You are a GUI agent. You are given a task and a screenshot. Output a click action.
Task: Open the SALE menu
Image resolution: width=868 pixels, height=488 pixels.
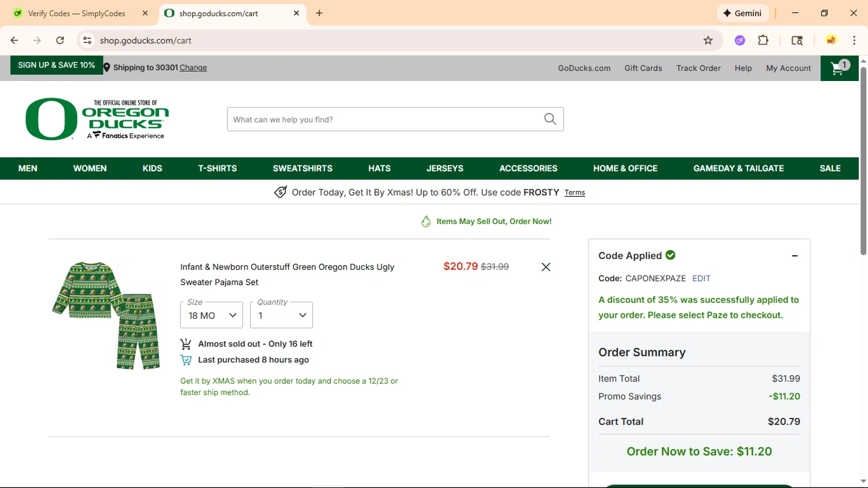(x=830, y=168)
